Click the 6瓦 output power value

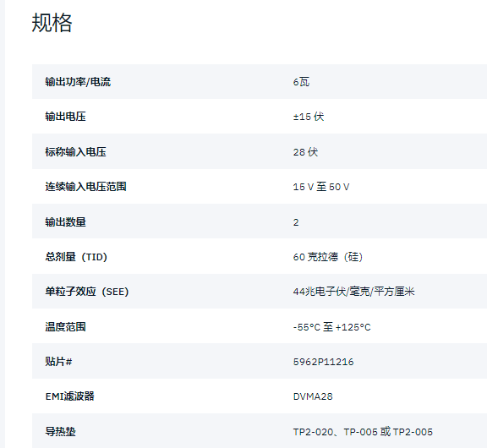[x=301, y=82]
